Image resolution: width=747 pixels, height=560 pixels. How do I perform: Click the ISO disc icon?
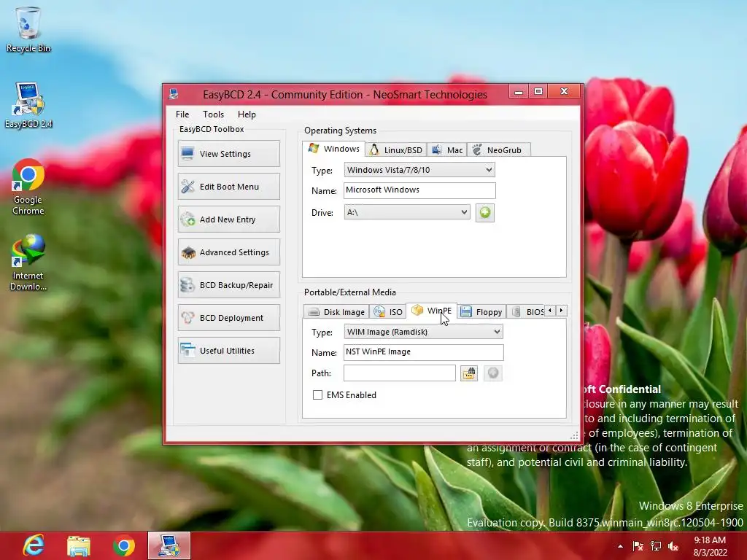pos(379,311)
